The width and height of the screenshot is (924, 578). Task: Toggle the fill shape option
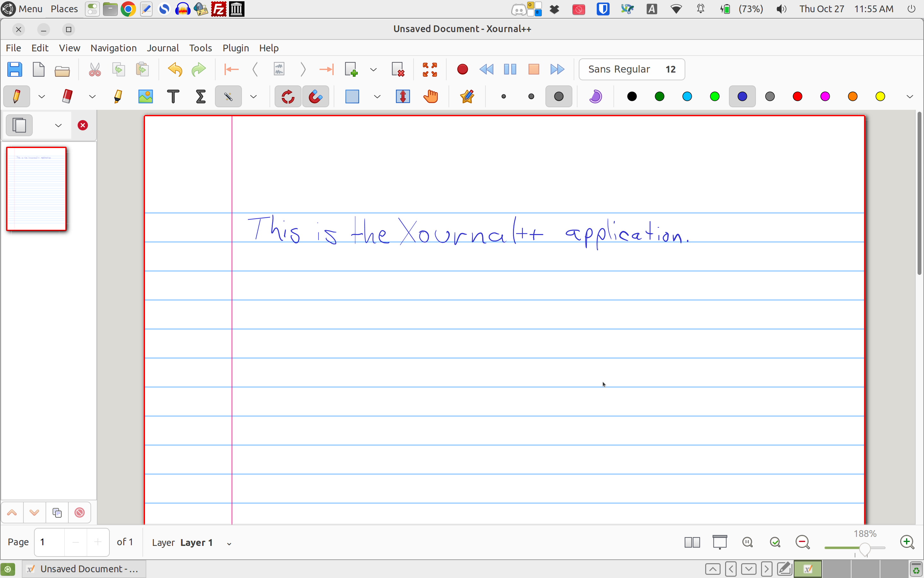click(596, 96)
